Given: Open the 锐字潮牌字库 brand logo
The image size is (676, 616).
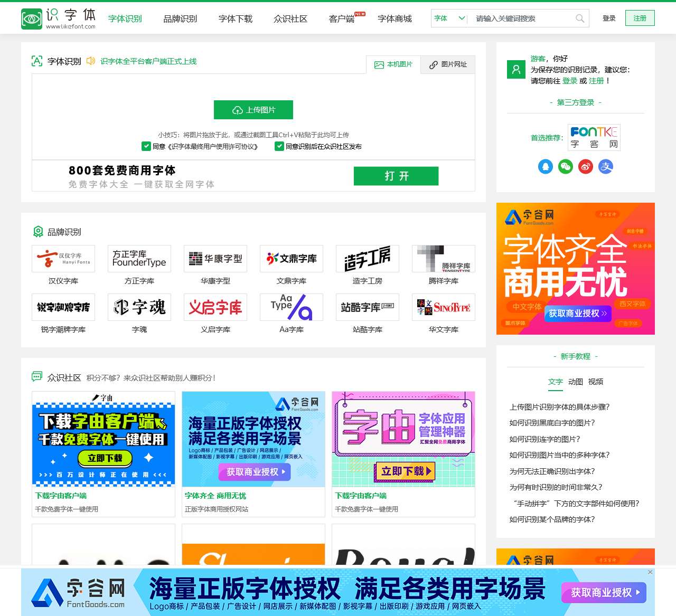Looking at the screenshot, I should [63, 307].
